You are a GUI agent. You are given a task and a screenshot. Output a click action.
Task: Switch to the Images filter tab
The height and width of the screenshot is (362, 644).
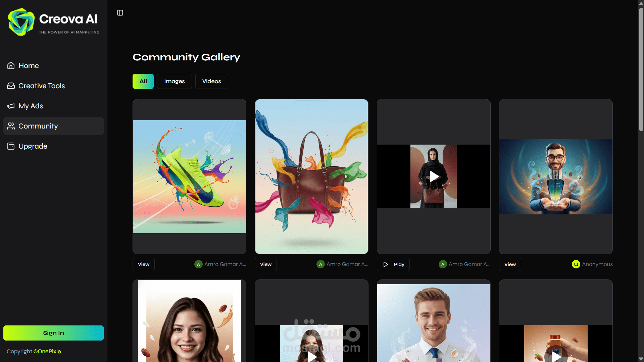[x=175, y=81]
